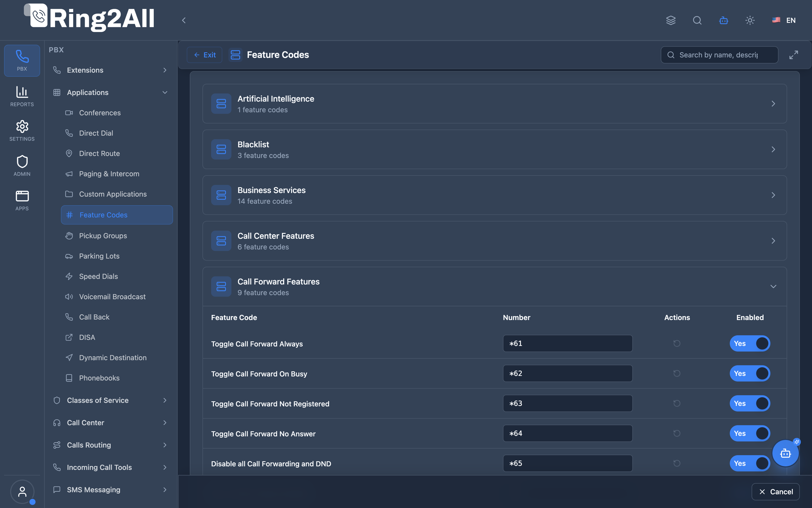Click the user profile avatar icon

point(22,491)
